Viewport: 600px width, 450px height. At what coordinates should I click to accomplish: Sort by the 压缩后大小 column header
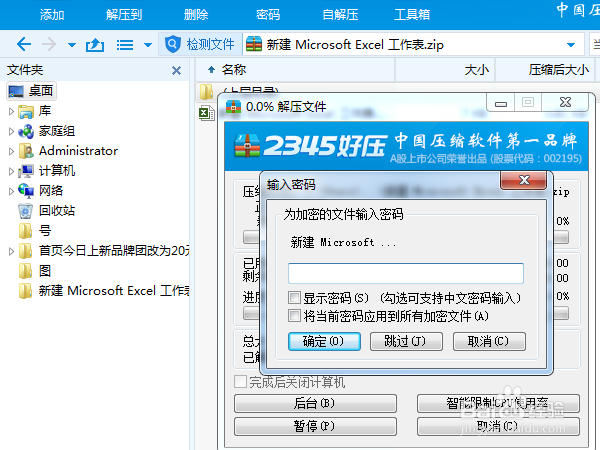pos(559,70)
